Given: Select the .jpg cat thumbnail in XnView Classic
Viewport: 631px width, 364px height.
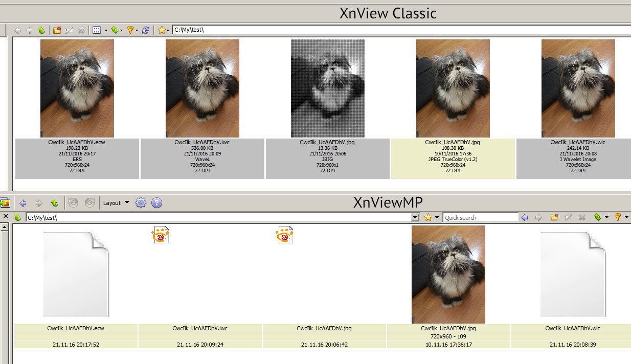Looking at the screenshot, I should [453, 88].
